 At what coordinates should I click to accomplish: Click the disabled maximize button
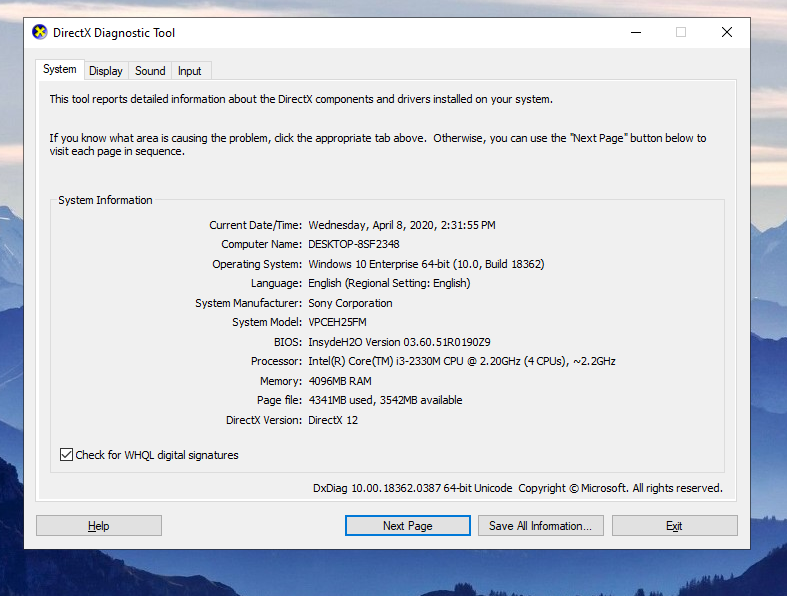click(681, 33)
